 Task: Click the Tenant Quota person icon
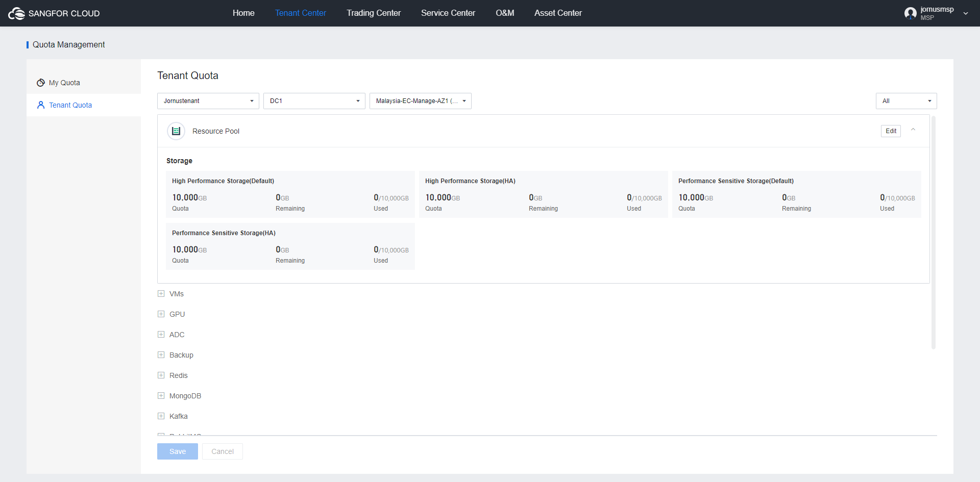tap(41, 105)
